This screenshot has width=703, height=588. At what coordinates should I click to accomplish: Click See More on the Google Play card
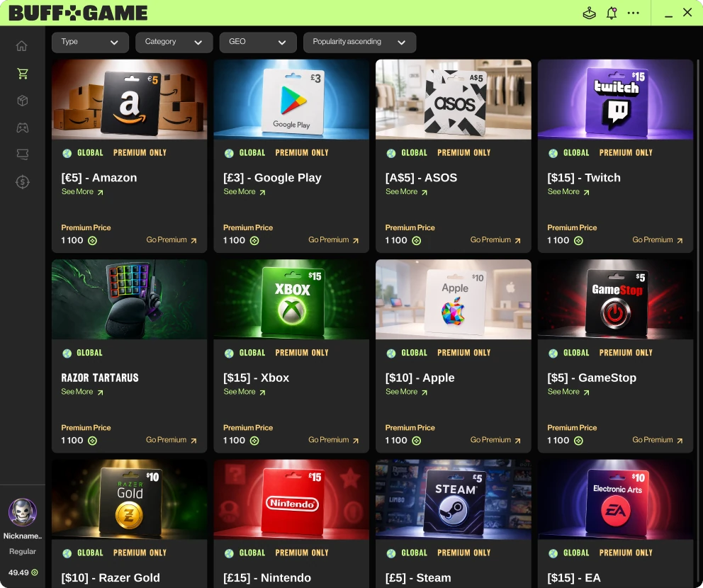244,192
